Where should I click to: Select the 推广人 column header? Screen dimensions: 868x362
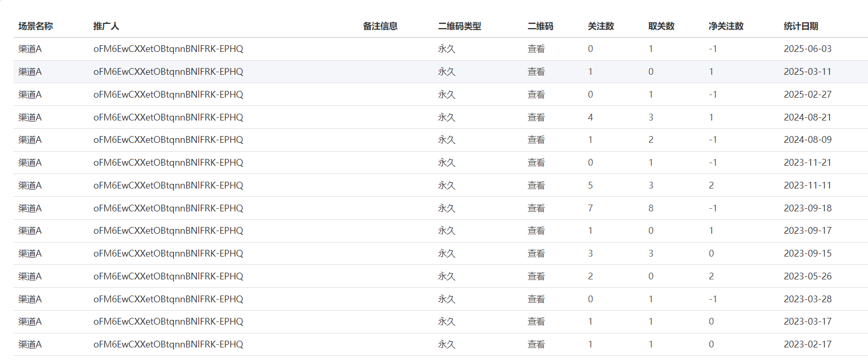[106, 26]
